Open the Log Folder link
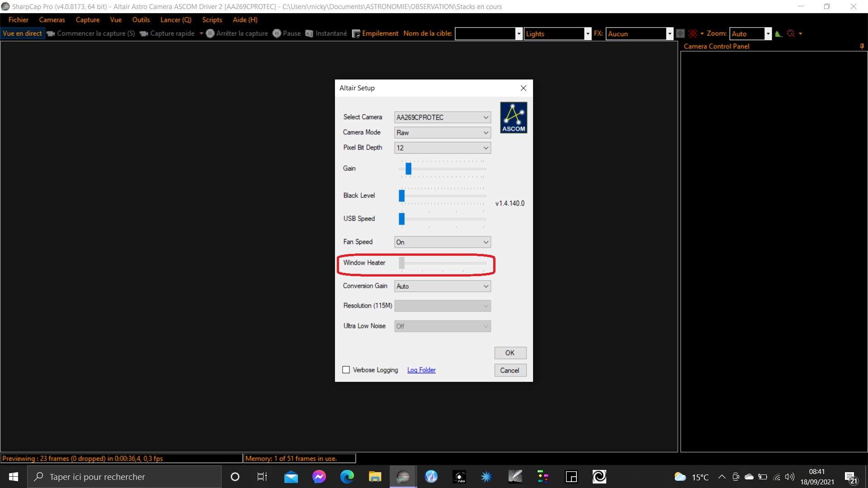The width and height of the screenshot is (868, 488). point(421,370)
